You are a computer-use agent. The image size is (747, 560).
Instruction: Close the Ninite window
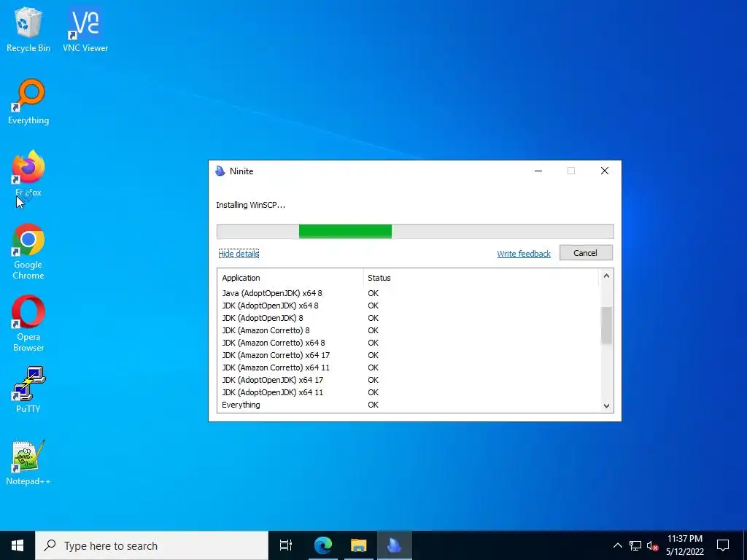[x=605, y=171]
